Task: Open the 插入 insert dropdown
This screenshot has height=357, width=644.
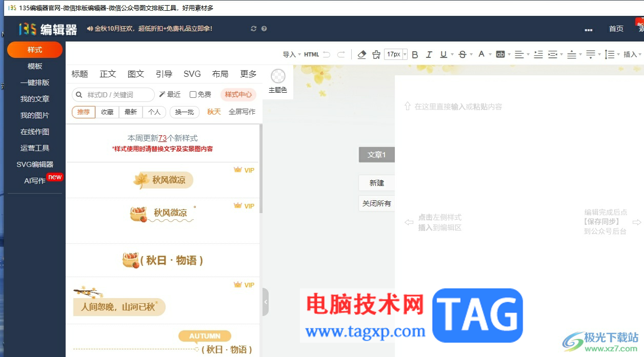Action: pos(633,54)
